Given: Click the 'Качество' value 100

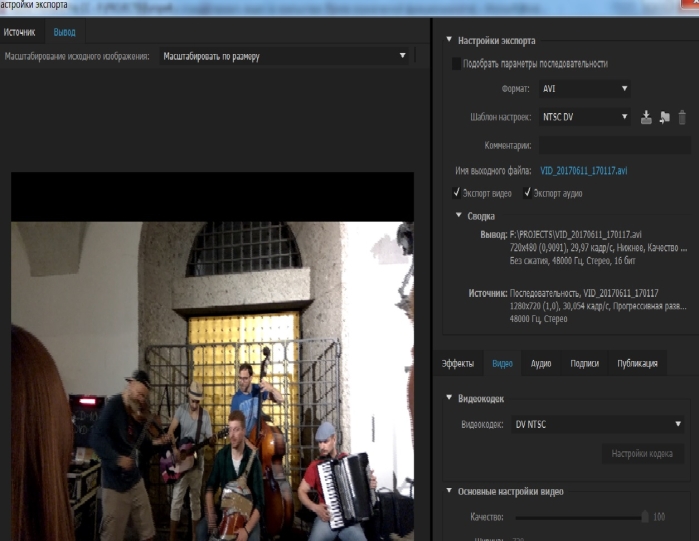Looking at the screenshot, I should pyautogui.click(x=659, y=517).
